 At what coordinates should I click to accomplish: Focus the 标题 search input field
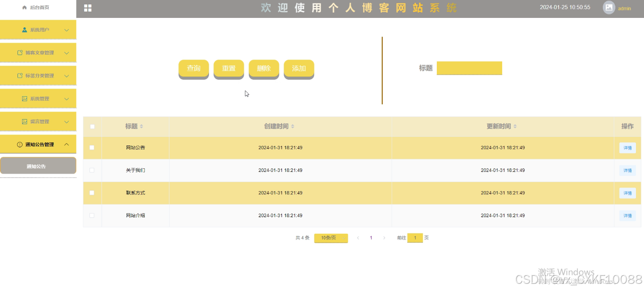(x=469, y=68)
